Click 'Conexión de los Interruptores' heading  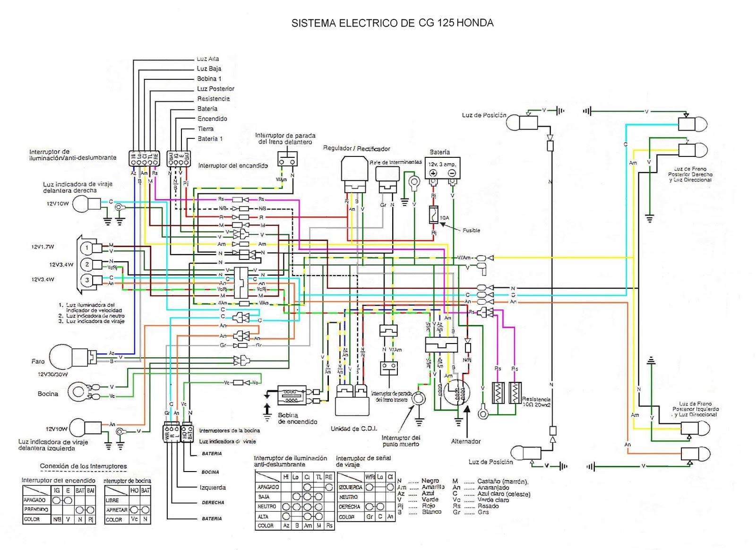(83, 466)
